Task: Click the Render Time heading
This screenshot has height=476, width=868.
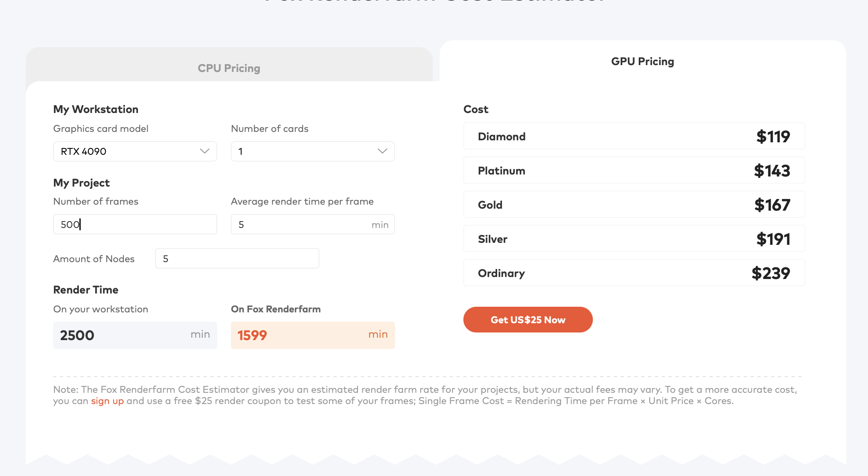Action: 86,290
